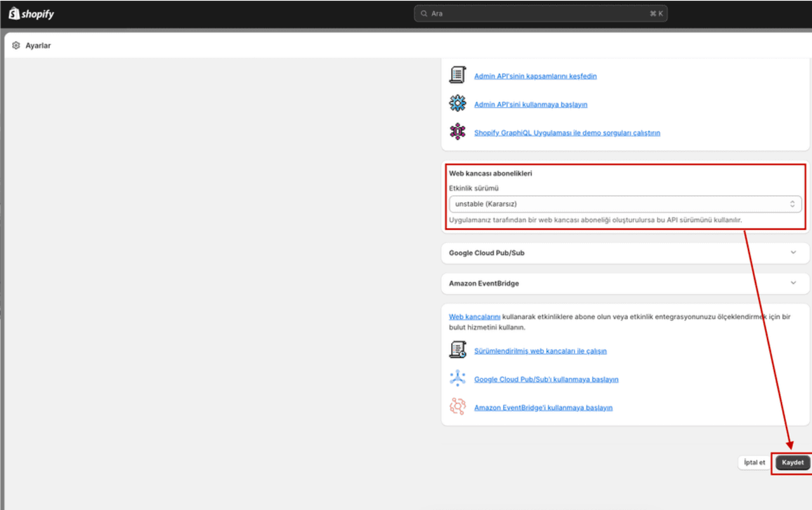This screenshot has width=812, height=510.
Task: Click the Google Cloud Pub/Sub section title
Action: click(x=487, y=253)
